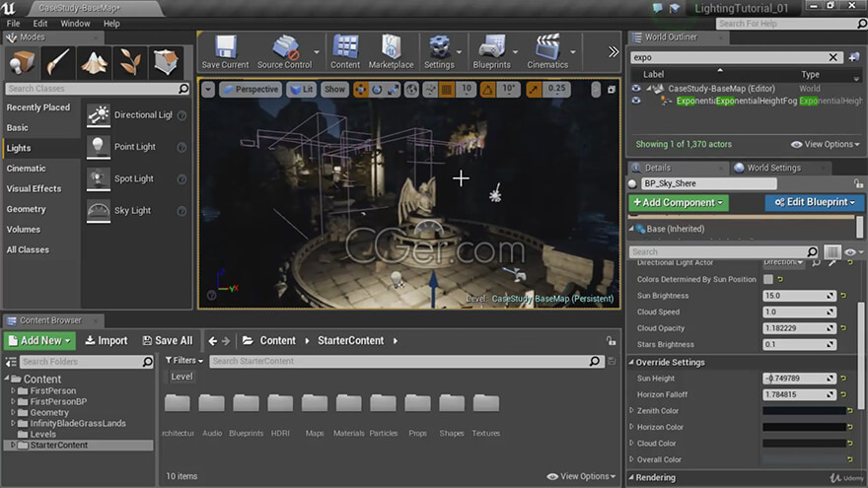Screen dimensions: 868x488
Task: Open World Outliner View Options dropdown
Action: point(826,144)
